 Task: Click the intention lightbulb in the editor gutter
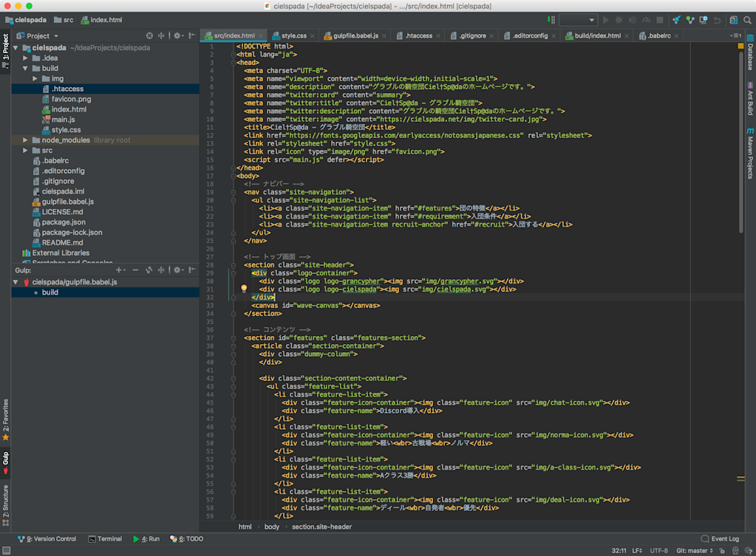coord(244,289)
